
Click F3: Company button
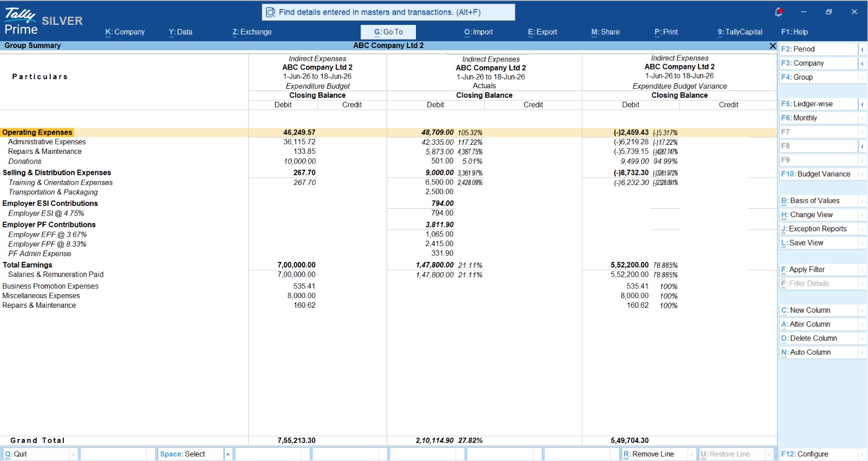pos(818,63)
